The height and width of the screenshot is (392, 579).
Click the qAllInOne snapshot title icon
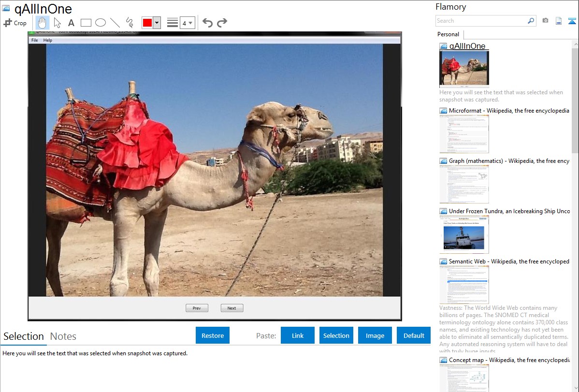click(6, 9)
